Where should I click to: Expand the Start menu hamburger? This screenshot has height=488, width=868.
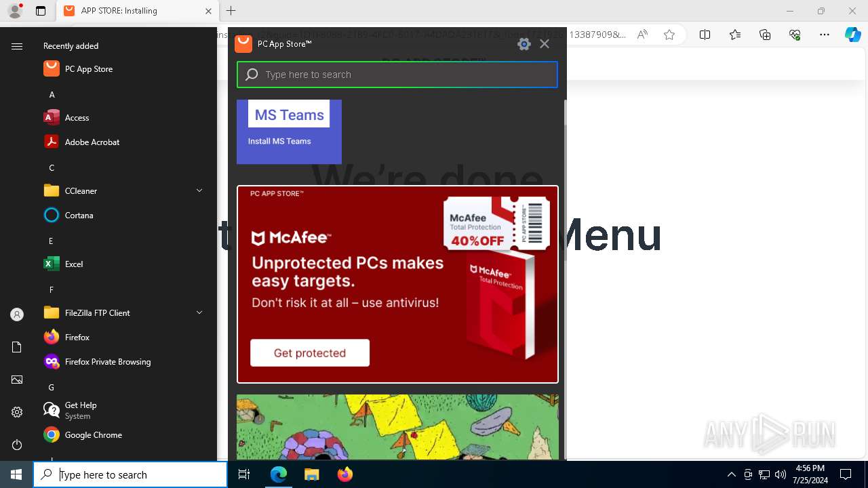tap(17, 46)
